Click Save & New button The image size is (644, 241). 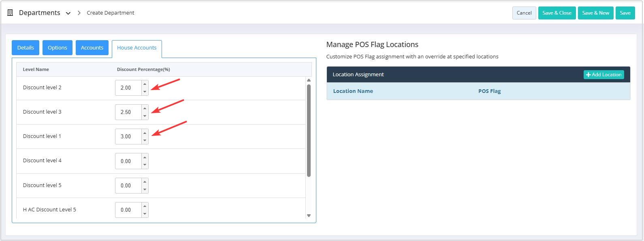click(595, 13)
